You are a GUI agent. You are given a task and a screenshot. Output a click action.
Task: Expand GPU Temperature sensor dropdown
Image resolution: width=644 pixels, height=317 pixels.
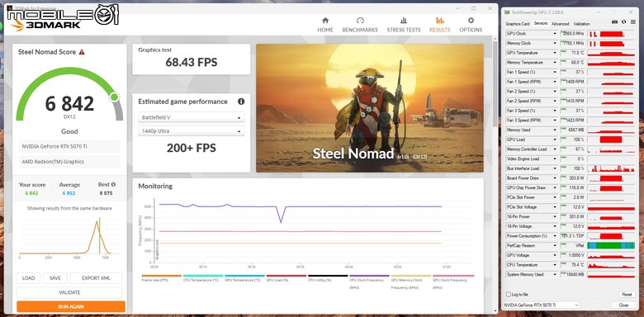point(555,53)
